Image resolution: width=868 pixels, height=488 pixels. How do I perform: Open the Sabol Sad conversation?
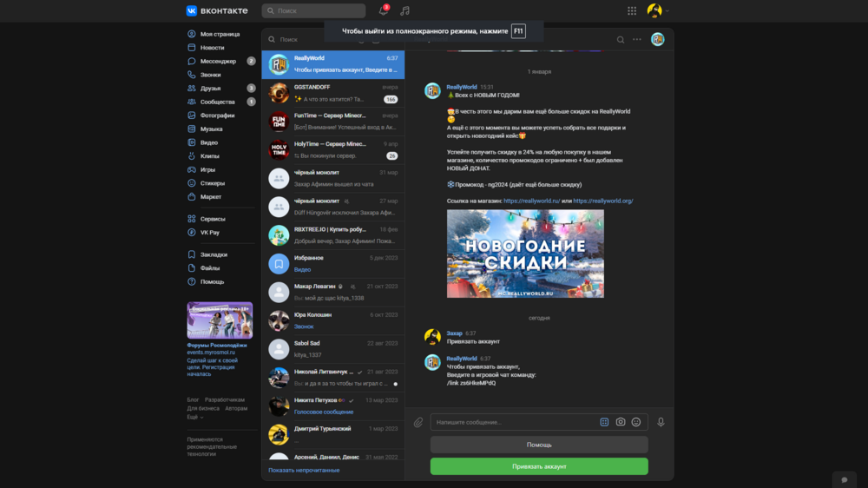pyautogui.click(x=333, y=350)
